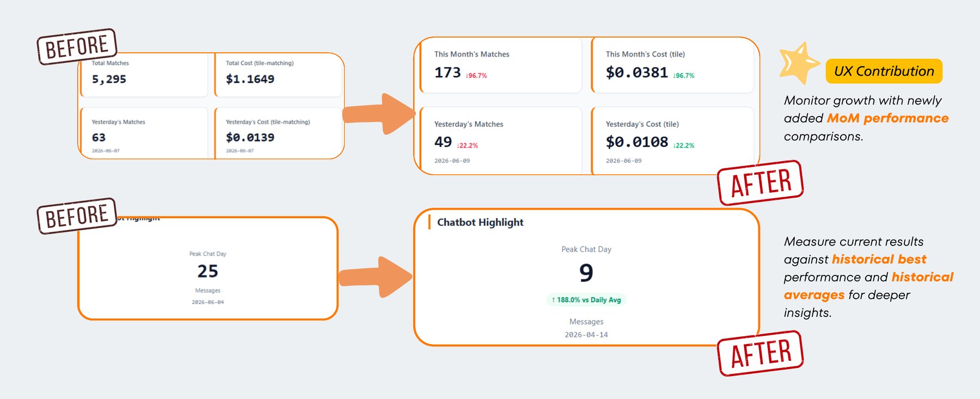Click the date 2026-06-09 under 49

[x=452, y=161]
